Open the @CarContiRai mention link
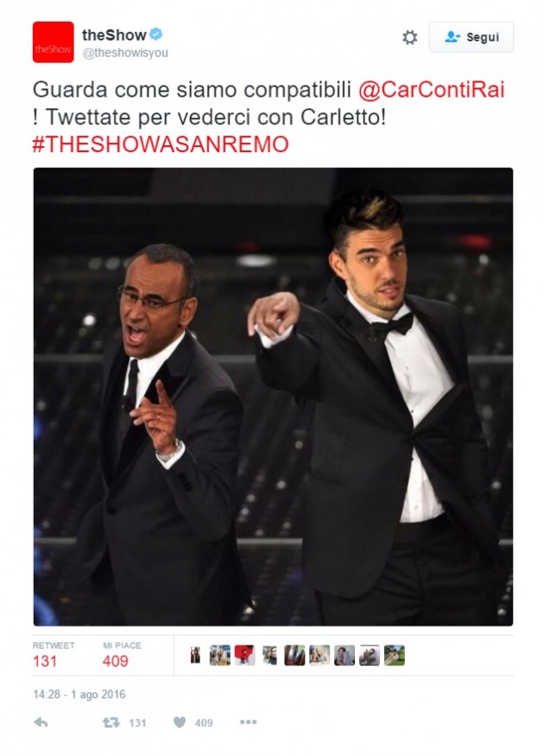The image size is (544, 756). click(431, 90)
